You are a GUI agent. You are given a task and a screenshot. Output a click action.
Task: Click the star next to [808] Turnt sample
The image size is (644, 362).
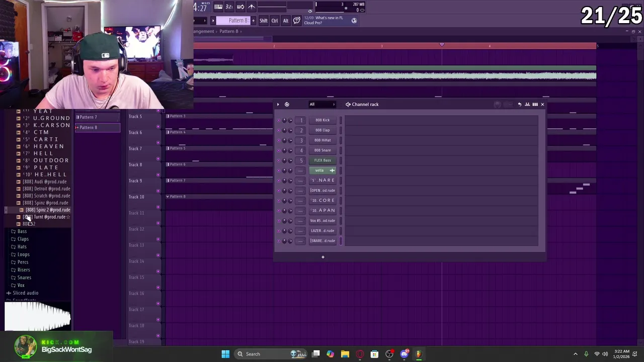pyautogui.click(x=68, y=217)
